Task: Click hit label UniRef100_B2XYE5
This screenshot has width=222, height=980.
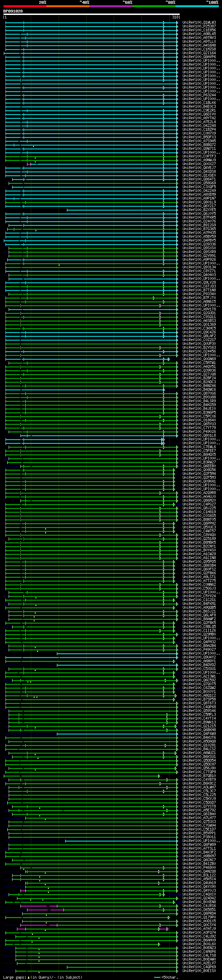Action: tap(199, 210)
